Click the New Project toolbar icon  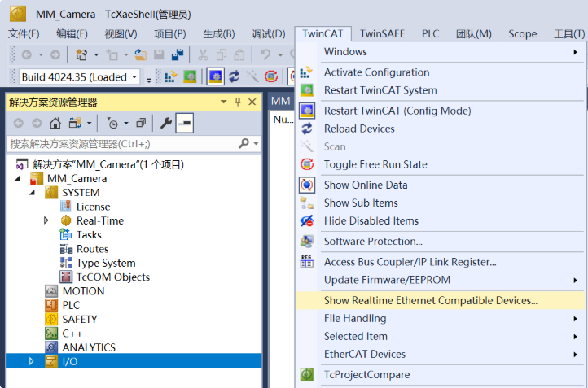click(x=81, y=55)
